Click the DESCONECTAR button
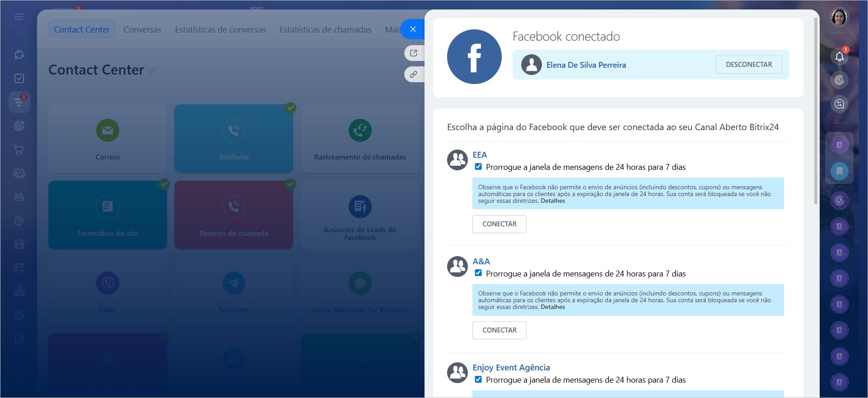Image resolution: width=868 pixels, height=398 pixels. 749,65
